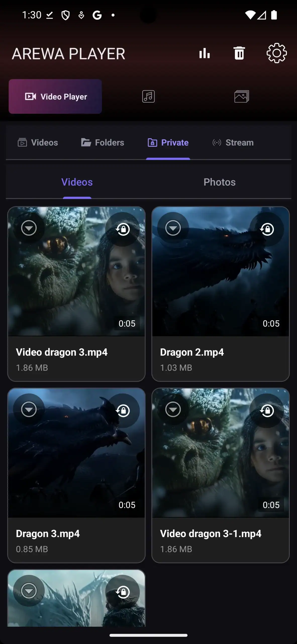Open settings gear icon
297x644 pixels.
(276, 53)
